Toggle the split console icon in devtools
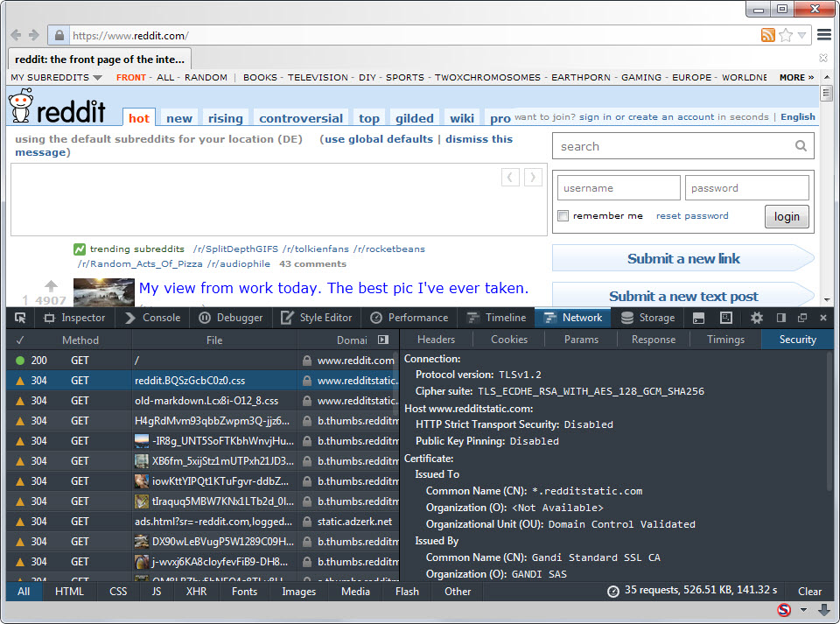Viewport: 840px width, 624px height. click(698, 319)
